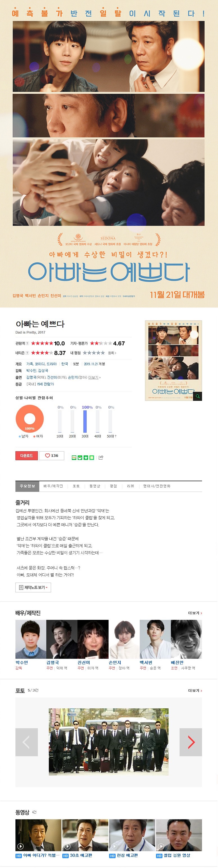The height and width of the screenshot is (868, 218).
Task: Share to blog via the green blog icon
Action: click(74, 458)
